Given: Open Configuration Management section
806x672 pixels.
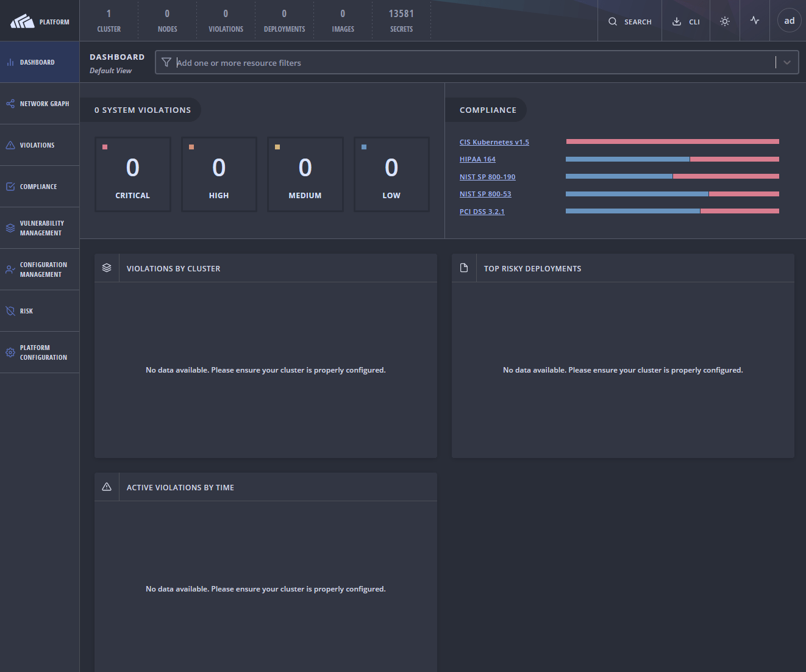Looking at the screenshot, I should [40, 270].
